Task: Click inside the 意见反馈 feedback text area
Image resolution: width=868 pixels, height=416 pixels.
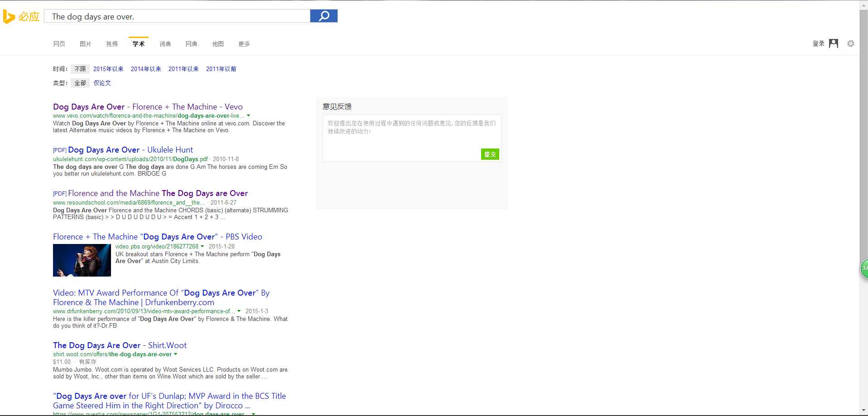Action: click(x=412, y=138)
